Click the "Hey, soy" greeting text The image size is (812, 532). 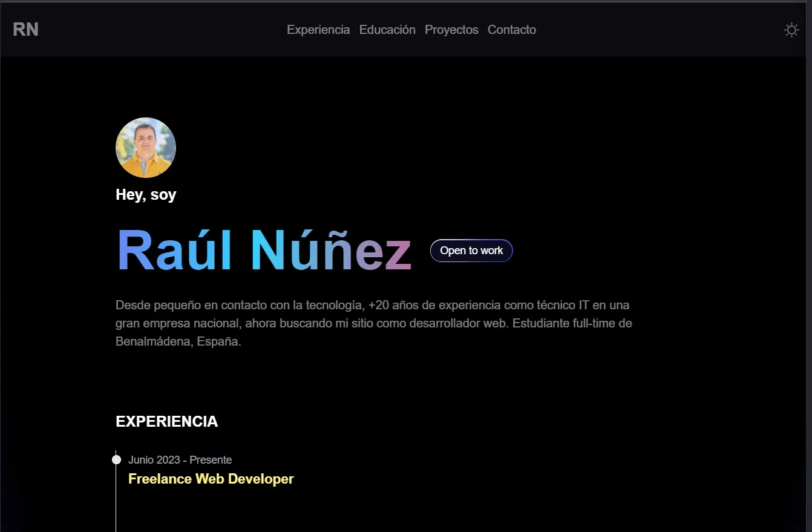tap(146, 195)
